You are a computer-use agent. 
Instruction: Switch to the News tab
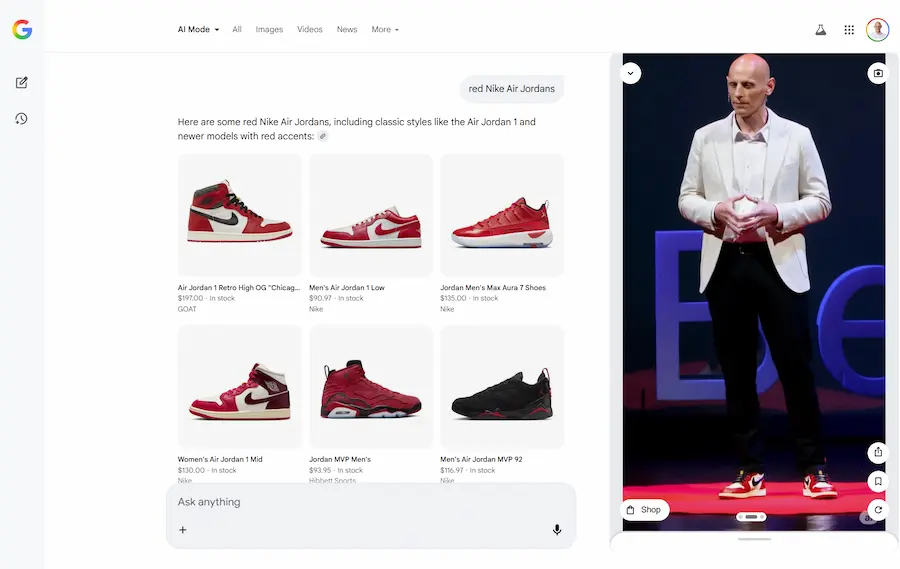(x=347, y=30)
